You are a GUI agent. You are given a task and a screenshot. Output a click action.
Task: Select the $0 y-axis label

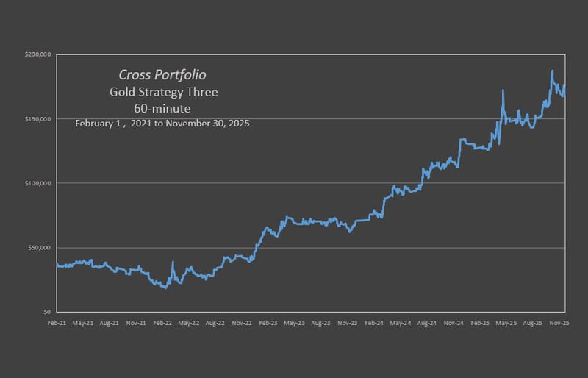(x=45, y=312)
